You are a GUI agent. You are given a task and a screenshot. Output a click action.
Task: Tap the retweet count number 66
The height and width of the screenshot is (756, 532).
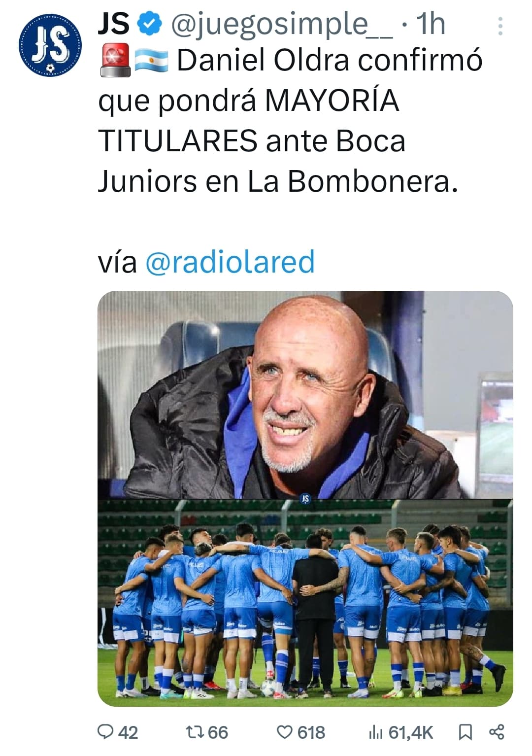pos(217,732)
